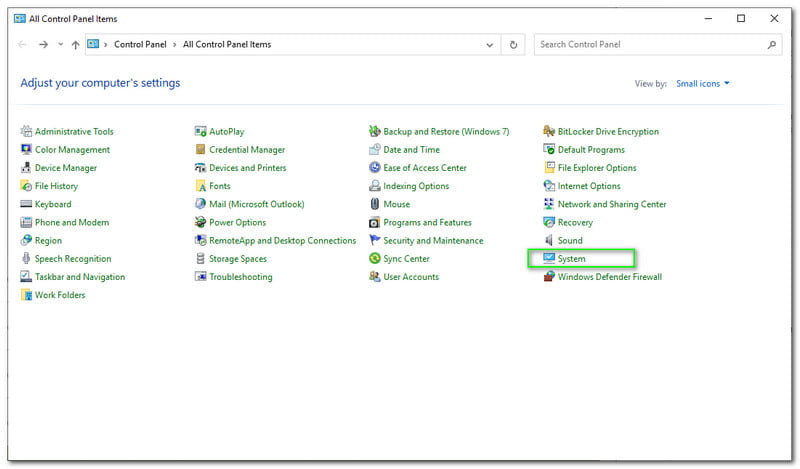The image size is (800, 469).
Task: Open the BitLocker Drive Encryption icon
Action: [x=549, y=132]
